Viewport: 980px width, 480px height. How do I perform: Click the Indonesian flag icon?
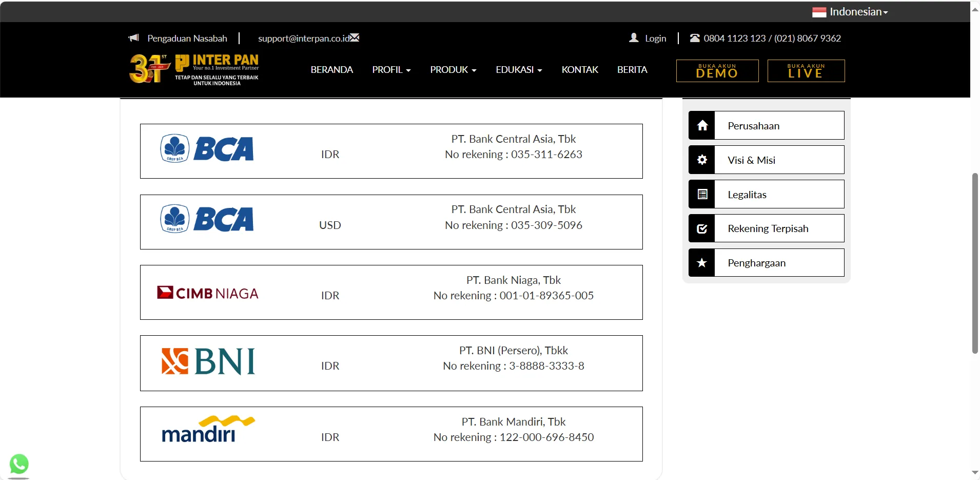coord(819,12)
